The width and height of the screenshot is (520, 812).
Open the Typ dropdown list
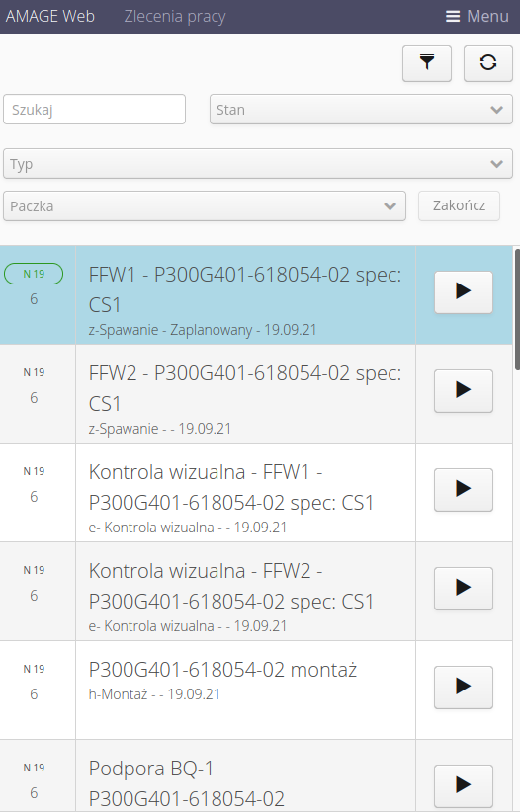(258, 164)
